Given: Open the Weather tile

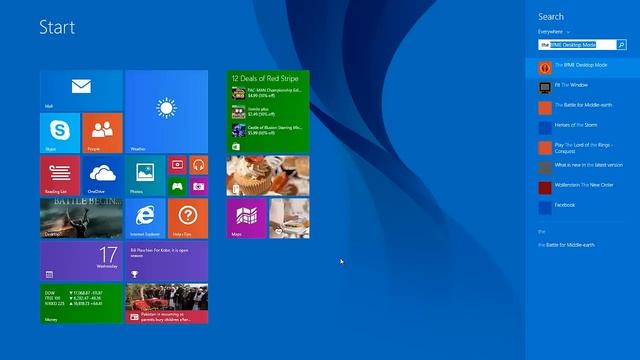Looking at the screenshot, I should click(167, 111).
